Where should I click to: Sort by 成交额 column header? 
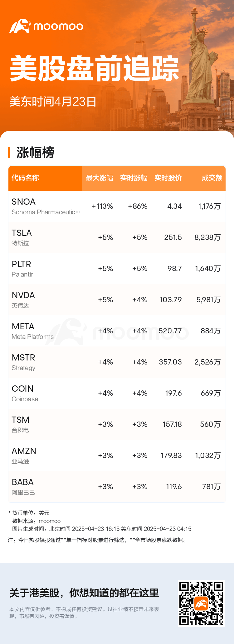tap(212, 178)
